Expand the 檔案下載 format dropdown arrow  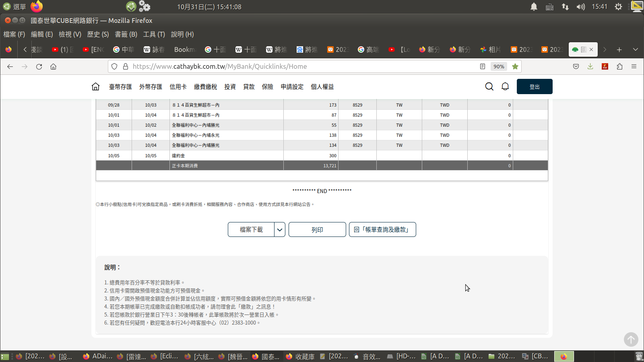(280, 230)
